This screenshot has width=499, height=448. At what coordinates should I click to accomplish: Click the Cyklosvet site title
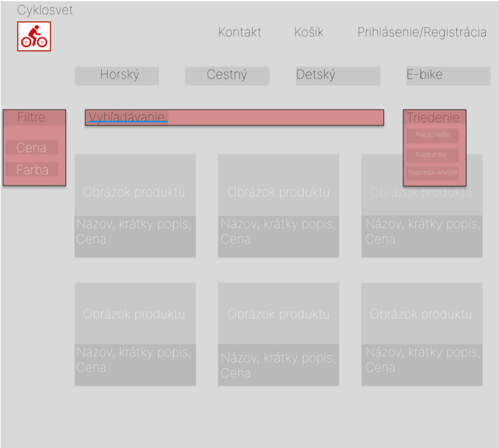tap(45, 10)
